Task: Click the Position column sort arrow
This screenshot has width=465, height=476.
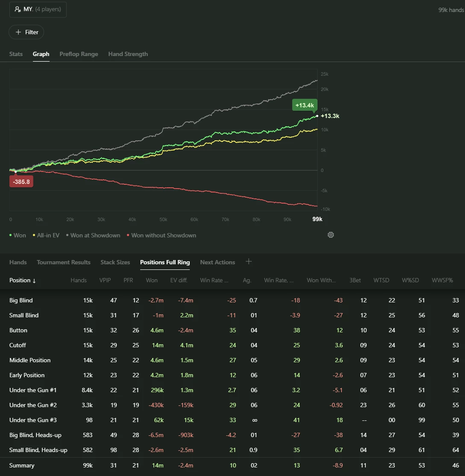Action: (34, 281)
